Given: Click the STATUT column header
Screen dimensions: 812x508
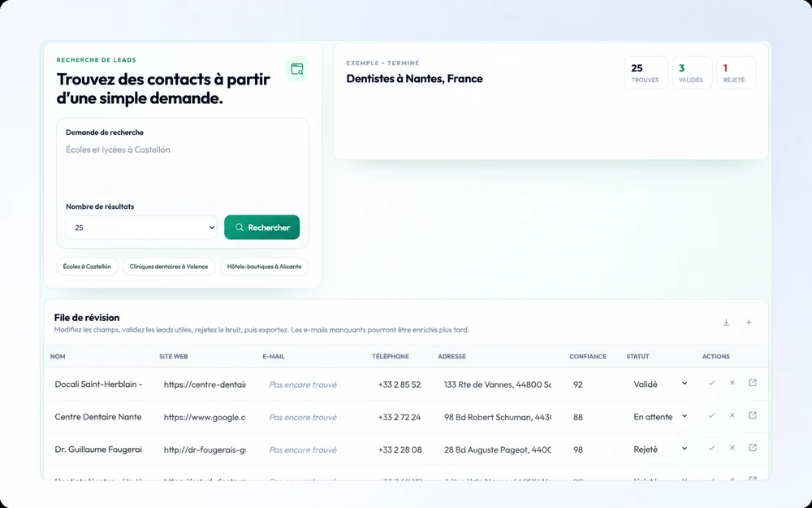Looking at the screenshot, I should [x=637, y=357].
